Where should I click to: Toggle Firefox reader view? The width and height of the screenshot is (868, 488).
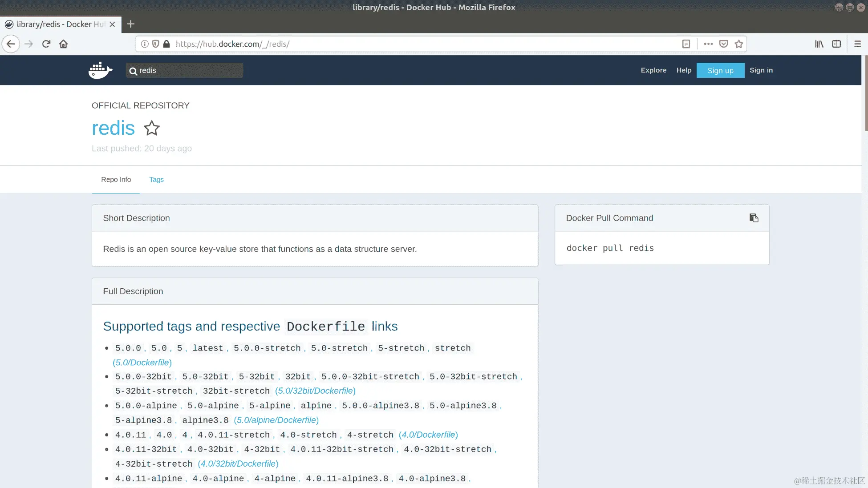click(686, 44)
